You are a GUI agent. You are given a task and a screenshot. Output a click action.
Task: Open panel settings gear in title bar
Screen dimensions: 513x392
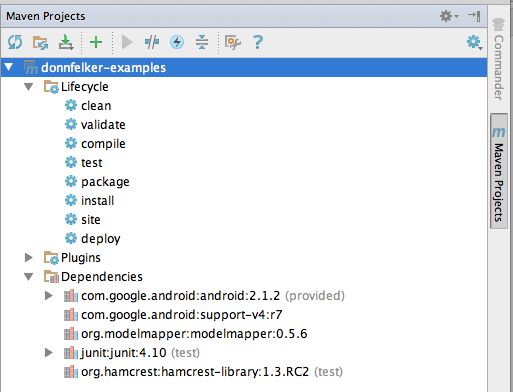click(x=449, y=16)
